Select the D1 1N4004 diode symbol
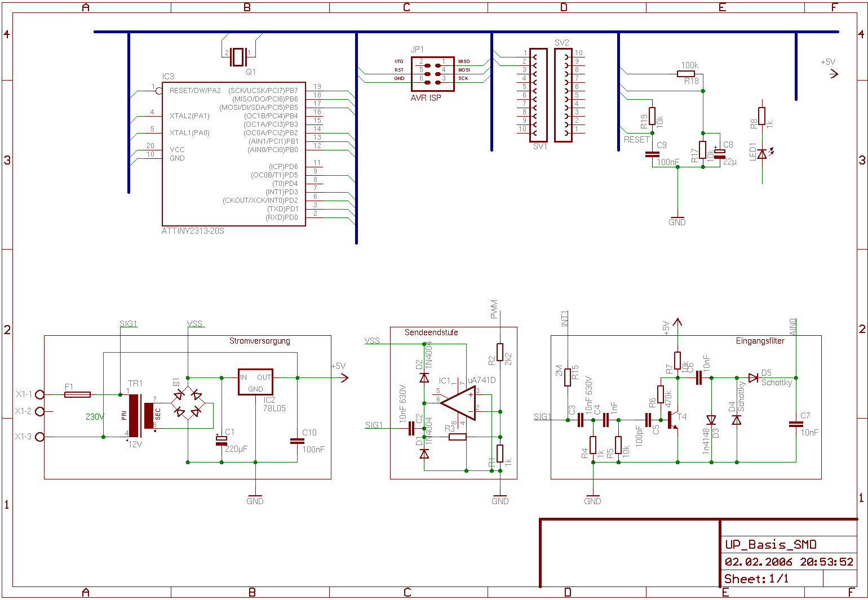The width and height of the screenshot is (868, 600). pos(424,453)
